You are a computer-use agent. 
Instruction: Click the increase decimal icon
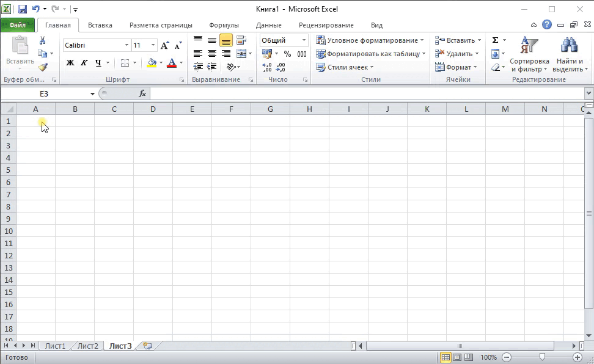[266, 67]
